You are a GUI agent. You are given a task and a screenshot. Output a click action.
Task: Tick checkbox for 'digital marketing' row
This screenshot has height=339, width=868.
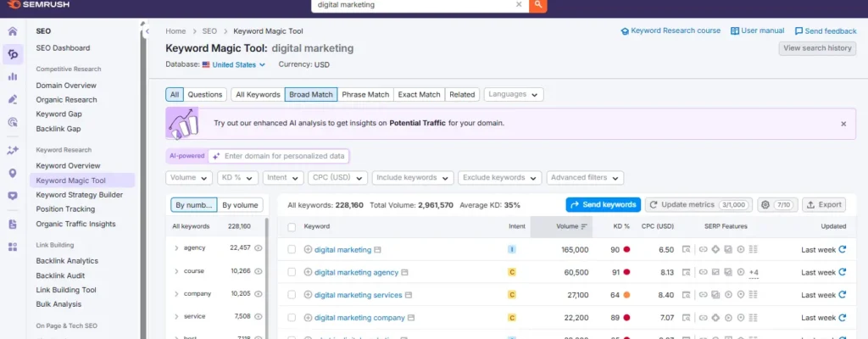[292, 249]
